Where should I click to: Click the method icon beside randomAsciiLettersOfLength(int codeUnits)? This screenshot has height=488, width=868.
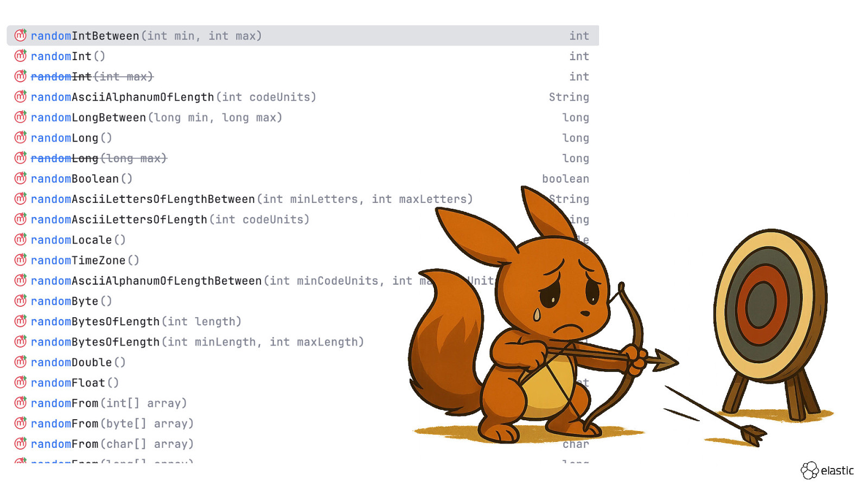coord(21,219)
